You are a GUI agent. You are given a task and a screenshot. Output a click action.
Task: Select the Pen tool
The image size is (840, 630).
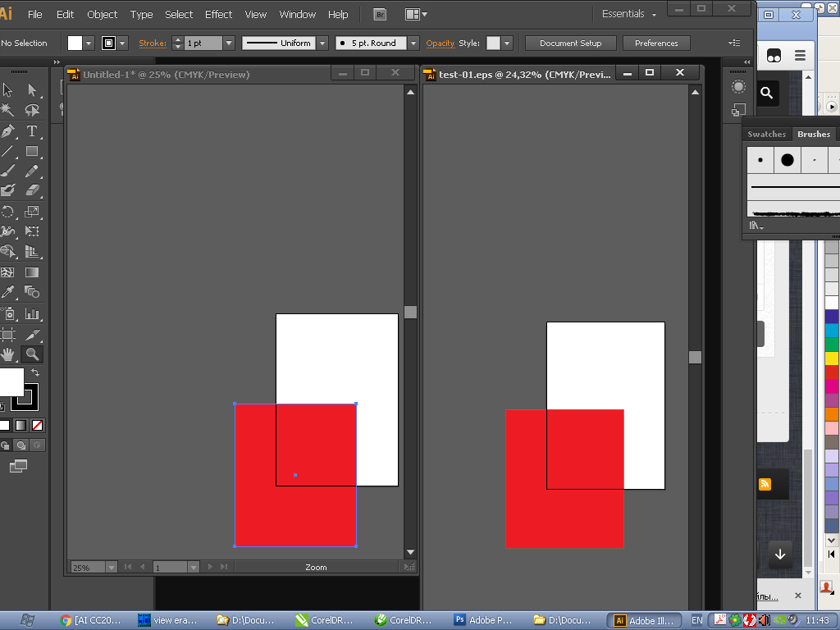[x=8, y=131]
